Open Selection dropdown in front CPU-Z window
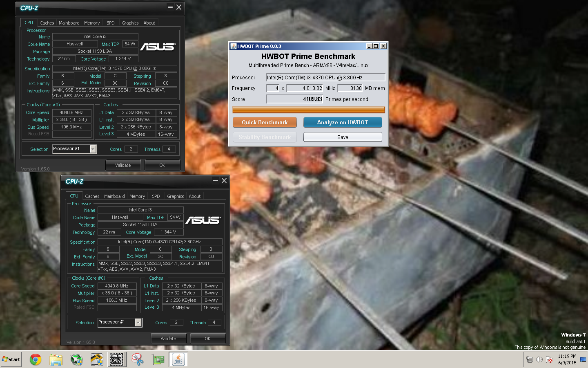This screenshot has height=368, width=588. point(138,323)
